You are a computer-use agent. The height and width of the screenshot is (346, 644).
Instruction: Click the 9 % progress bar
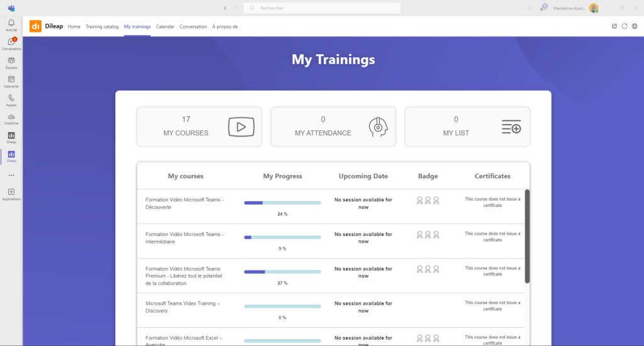click(x=282, y=237)
